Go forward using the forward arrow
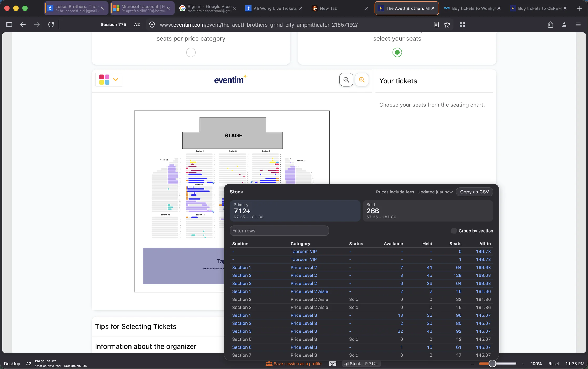Screen dimensions: 588x369 [37, 25]
